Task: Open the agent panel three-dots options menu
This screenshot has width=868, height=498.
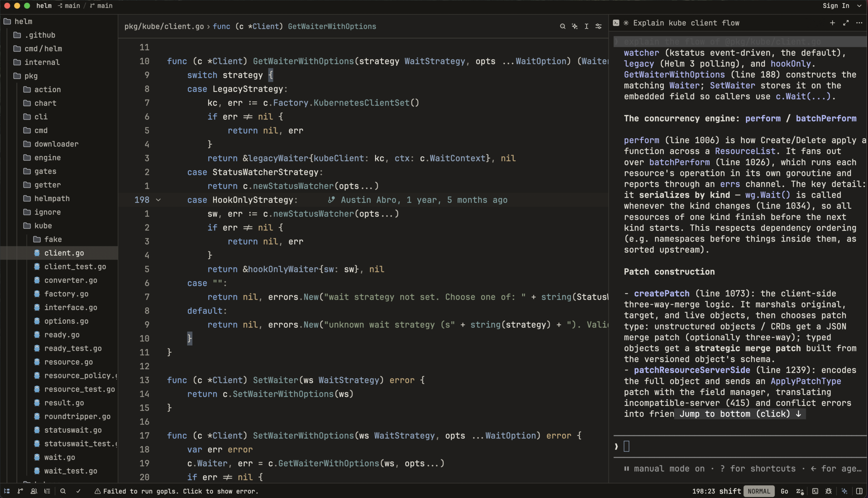Action: tap(859, 23)
